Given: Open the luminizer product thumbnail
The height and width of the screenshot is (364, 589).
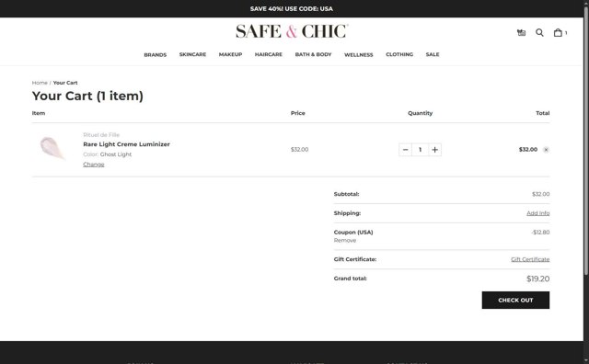Looking at the screenshot, I should [52, 148].
